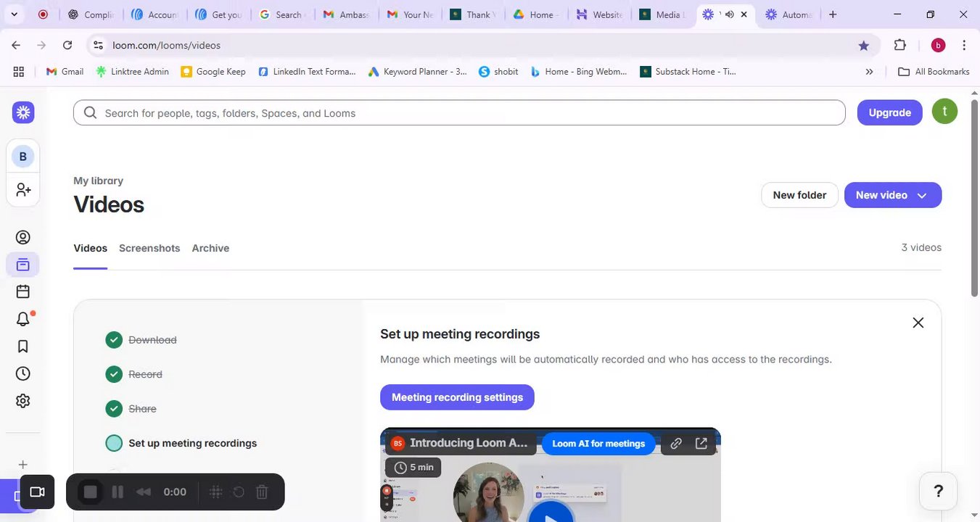Click the Loom search field
Screen dimensions: 980x522
coord(459,112)
